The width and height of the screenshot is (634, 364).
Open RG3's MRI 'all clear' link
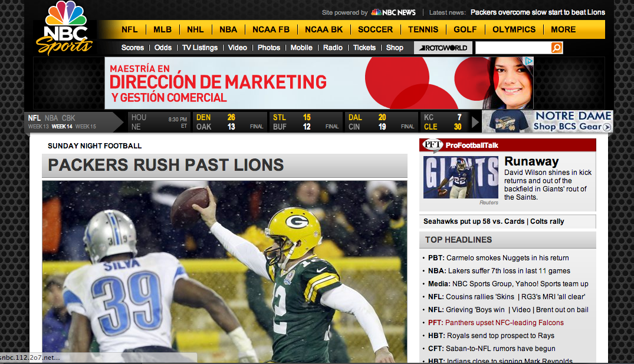[x=553, y=296]
